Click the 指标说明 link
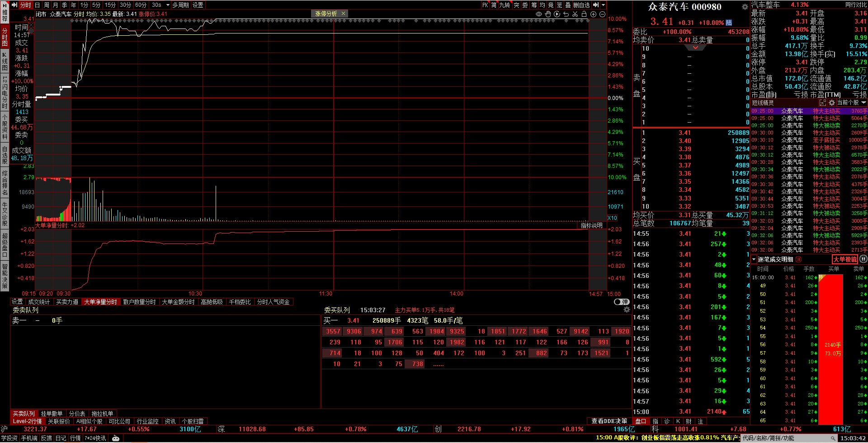 point(592,225)
